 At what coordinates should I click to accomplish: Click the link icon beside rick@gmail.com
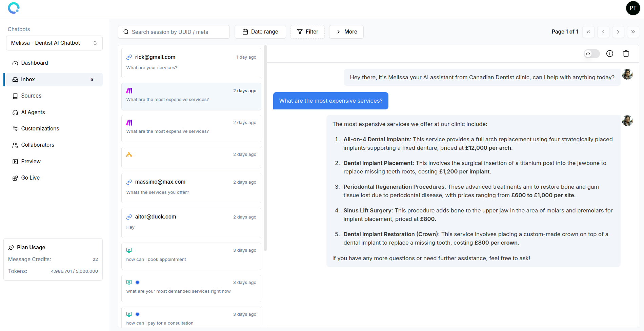(x=129, y=57)
